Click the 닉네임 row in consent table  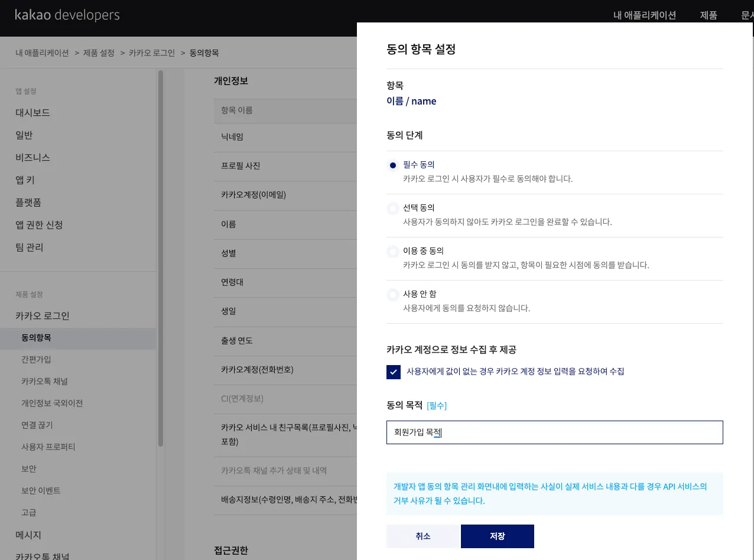[285, 137]
